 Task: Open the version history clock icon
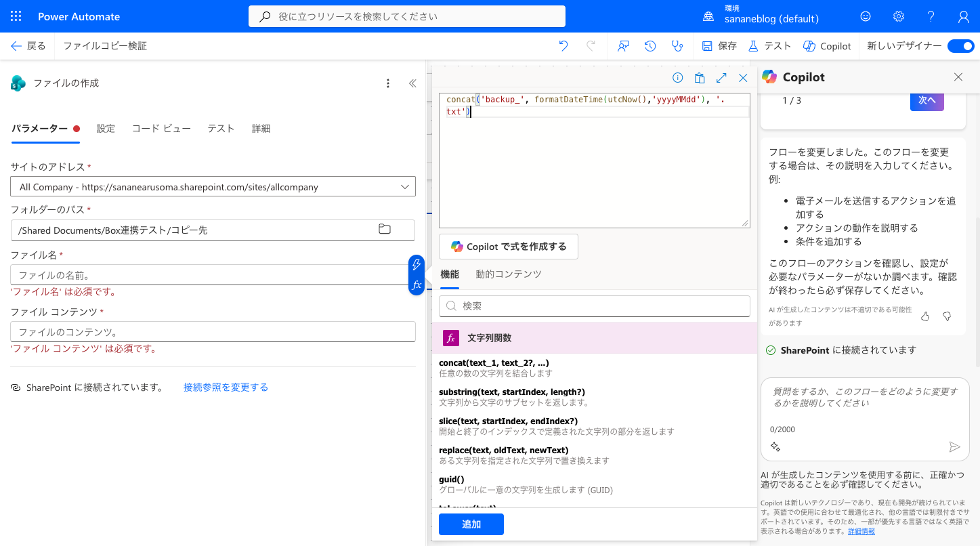click(x=650, y=46)
